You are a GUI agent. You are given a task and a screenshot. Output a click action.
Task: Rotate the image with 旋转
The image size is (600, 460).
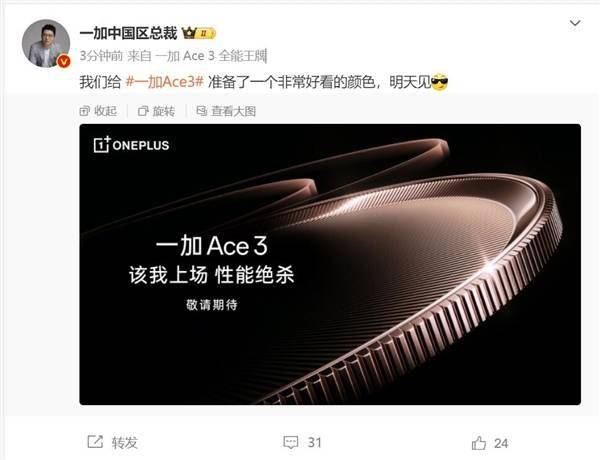tap(156, 111)
